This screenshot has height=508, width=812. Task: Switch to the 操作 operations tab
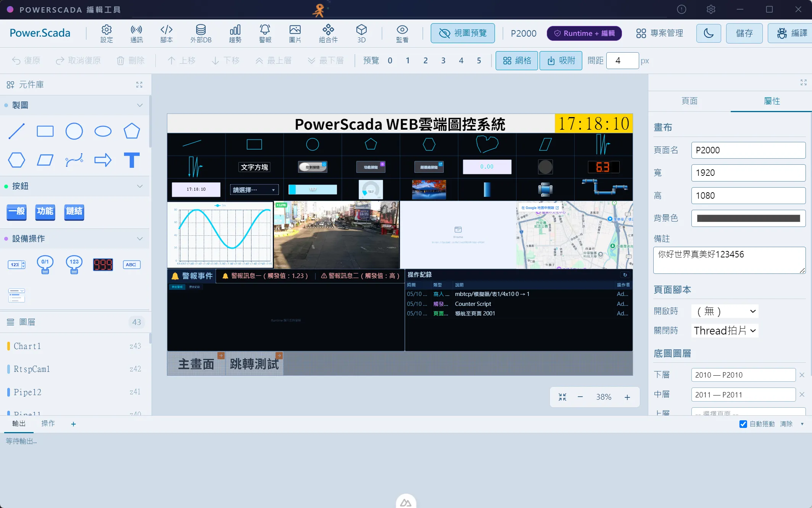48,424
